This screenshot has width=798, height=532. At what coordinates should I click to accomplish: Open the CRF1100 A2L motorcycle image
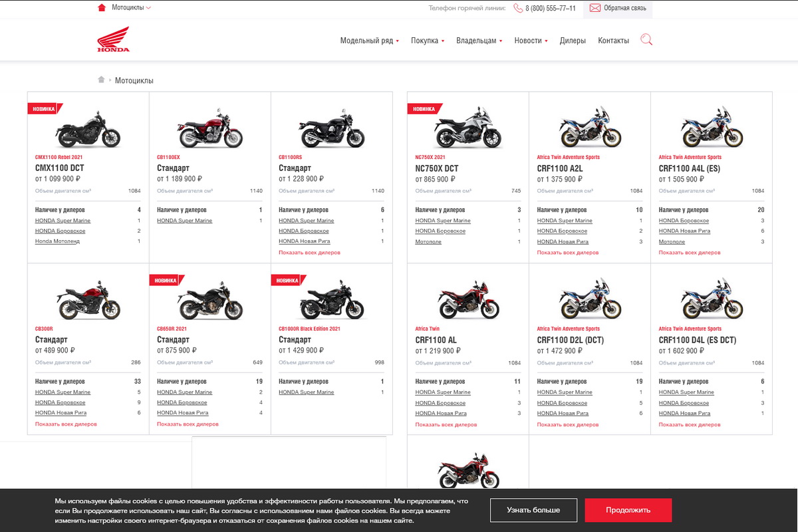590,128
